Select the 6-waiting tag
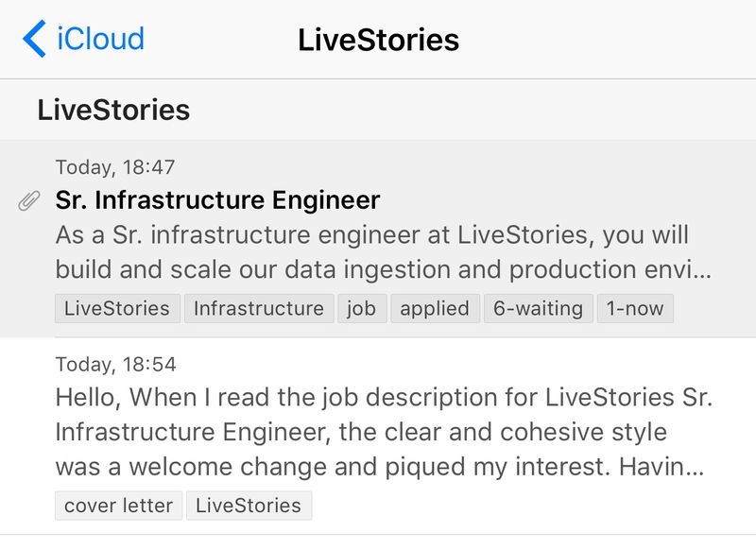The width and height of the screenshot is (756, 550). (x=539, y=308)
